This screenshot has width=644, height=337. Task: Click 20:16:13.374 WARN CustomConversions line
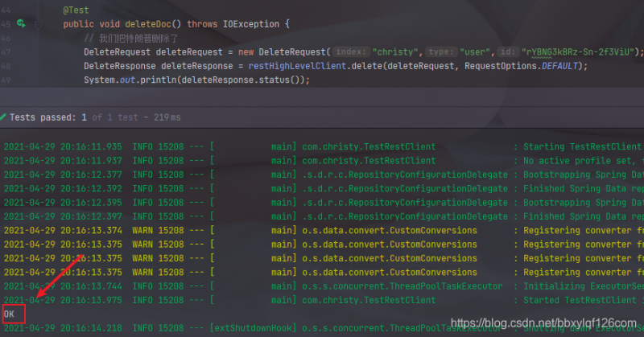pos(324,230)
